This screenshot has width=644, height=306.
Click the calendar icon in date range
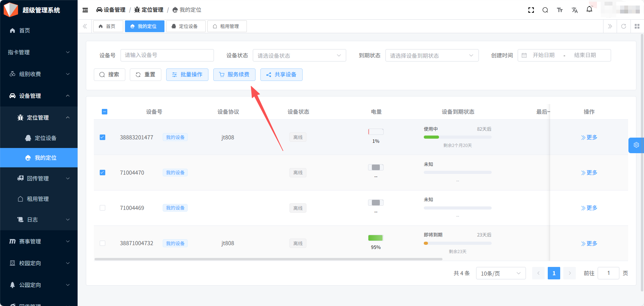[x=524, y=55]
